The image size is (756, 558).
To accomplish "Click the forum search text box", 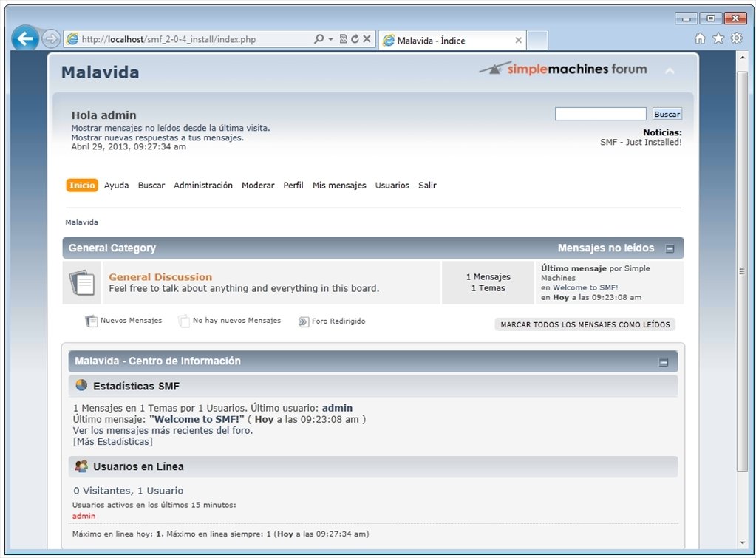I will (x=600, y=114).
